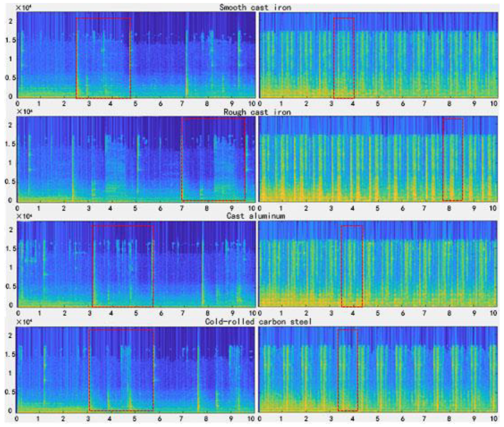Click inside red box of left carbon steel plot
The width and height of the screenshot is (504, 427).
pyautogui.click(x=121, y=370)
